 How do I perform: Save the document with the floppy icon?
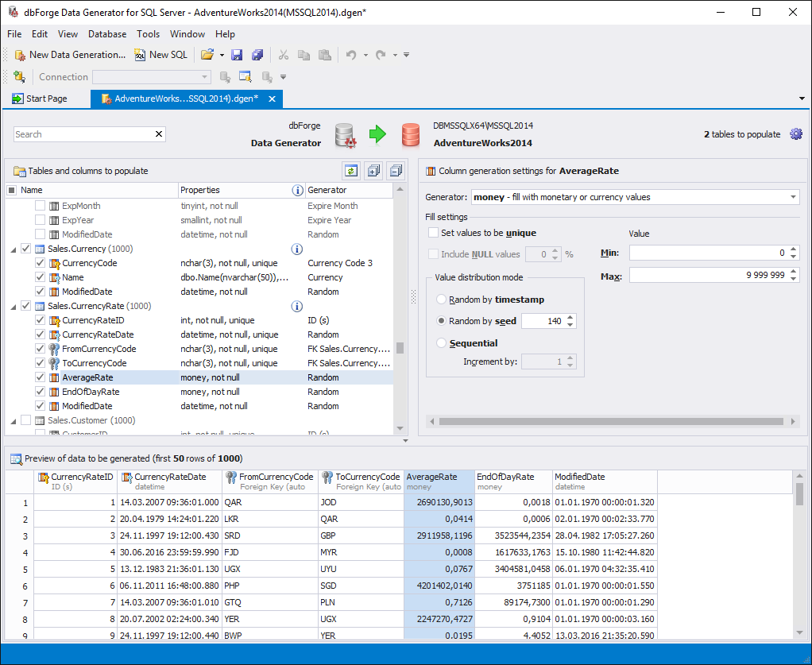(x=237, y=55)
